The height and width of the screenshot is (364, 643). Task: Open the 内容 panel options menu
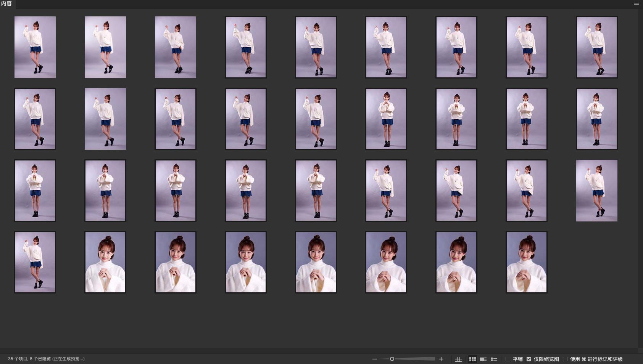click(x=636, y=3)
